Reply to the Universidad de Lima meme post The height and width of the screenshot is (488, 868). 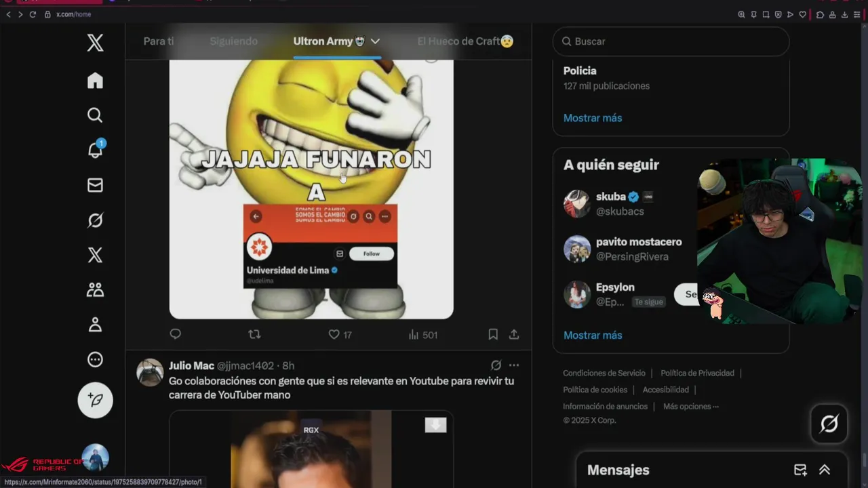pyautogui.click(x=175, y=334)
